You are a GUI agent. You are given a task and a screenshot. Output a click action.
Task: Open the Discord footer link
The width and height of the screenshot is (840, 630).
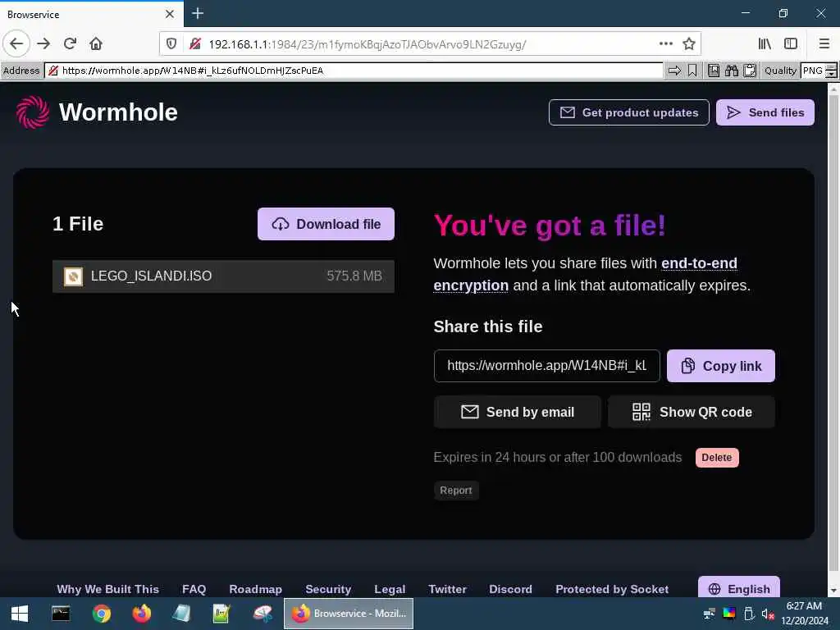510,589
